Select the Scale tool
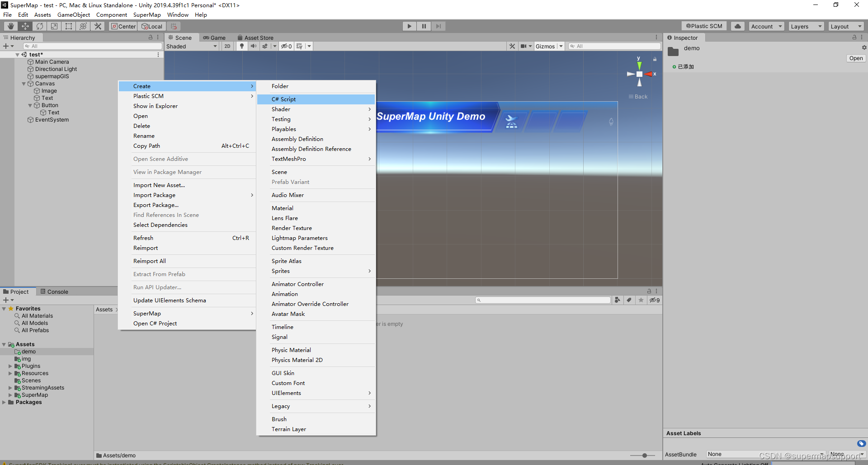The width and height of the screenshot is (868, 465). coord(54,26)
